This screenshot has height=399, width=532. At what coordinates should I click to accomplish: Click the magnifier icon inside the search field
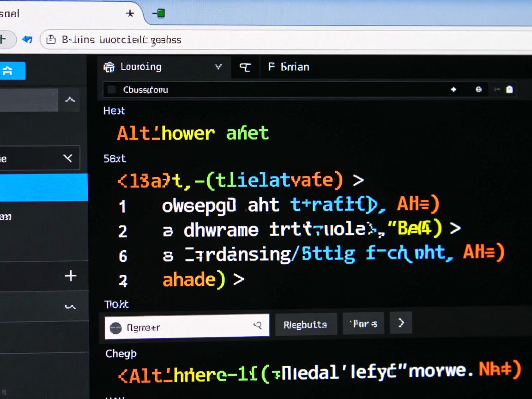click(x=258, y=326)
